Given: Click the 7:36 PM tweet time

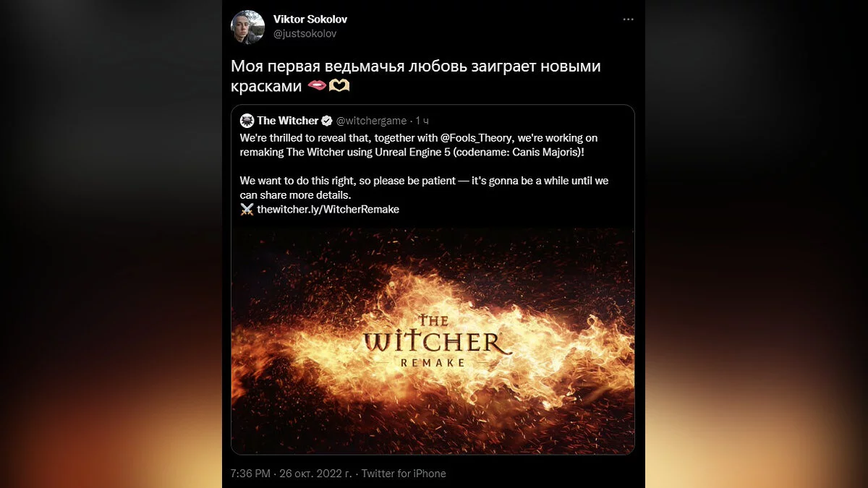Looking at the screenshot, I should pyautogui.click(x=250, y=474).
